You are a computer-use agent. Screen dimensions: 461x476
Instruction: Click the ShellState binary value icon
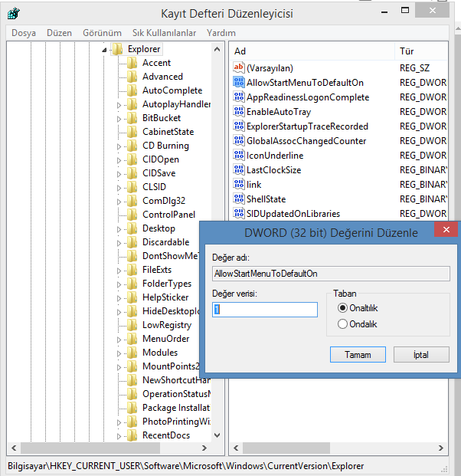pos(239,199)
